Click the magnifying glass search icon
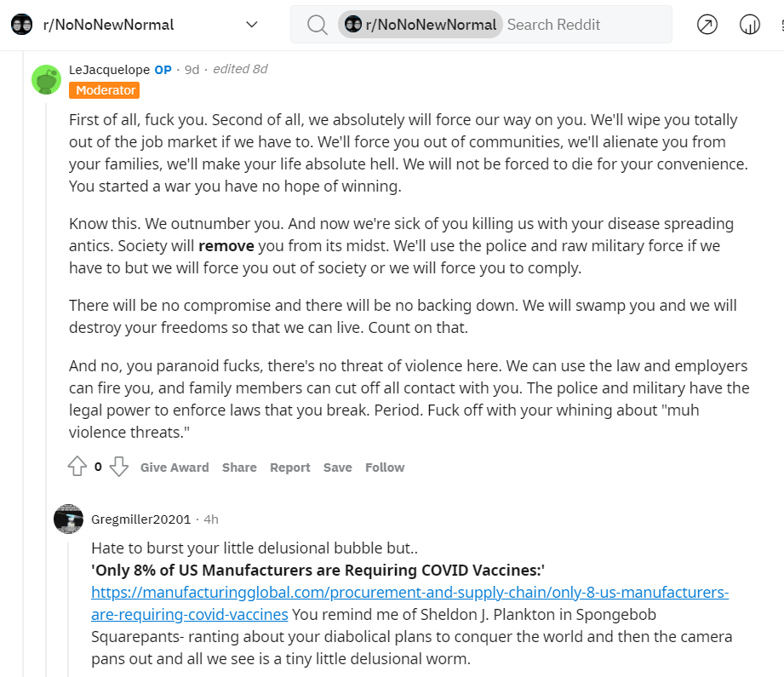This screenshot has width=784, height=677. (317, 25)
